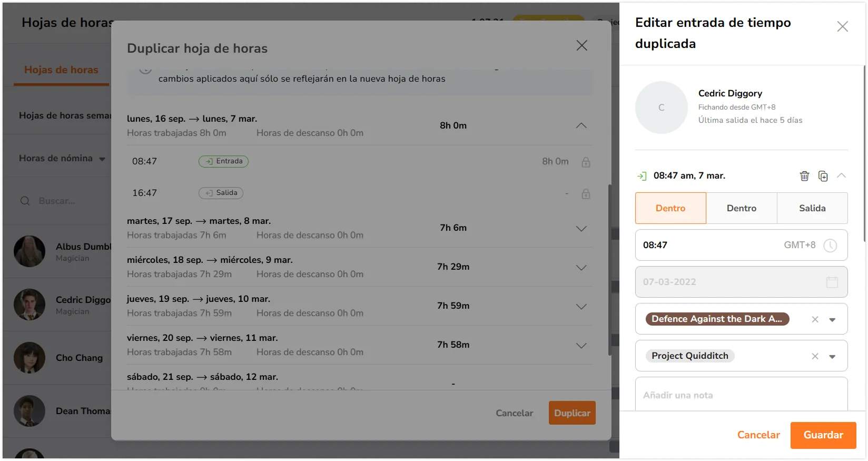868x461 pixels.
Task: Click the green entry arrow icon in panel
Action: pos(642,176)
